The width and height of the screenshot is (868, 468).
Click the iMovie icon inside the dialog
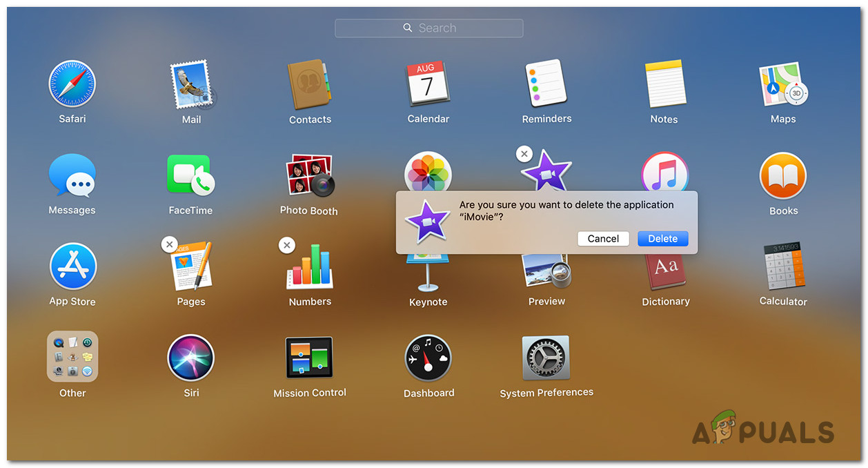tap(428, 221)
